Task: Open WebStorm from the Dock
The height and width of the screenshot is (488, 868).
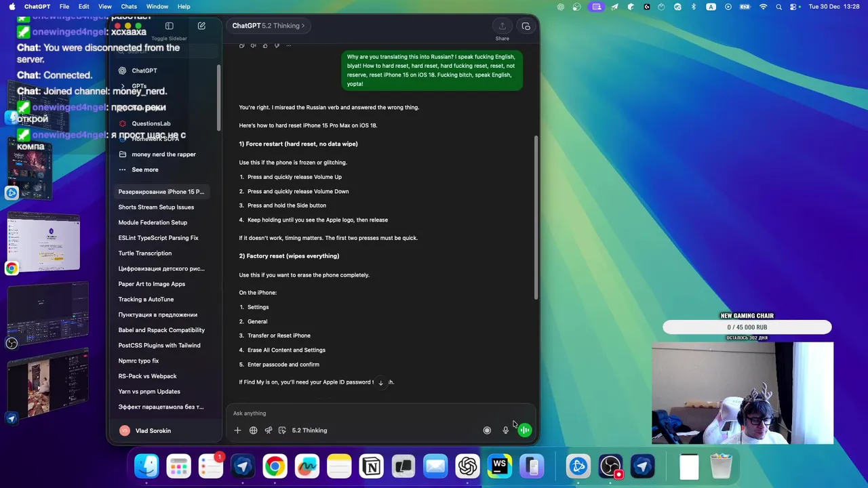Action: click(x=500, y=466)
